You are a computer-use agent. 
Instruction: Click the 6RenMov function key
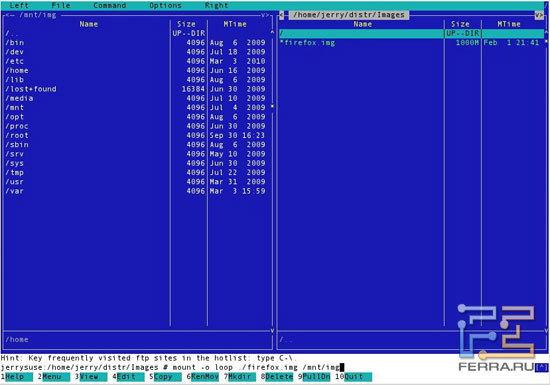pyautogui.click(x=203, y=377)
